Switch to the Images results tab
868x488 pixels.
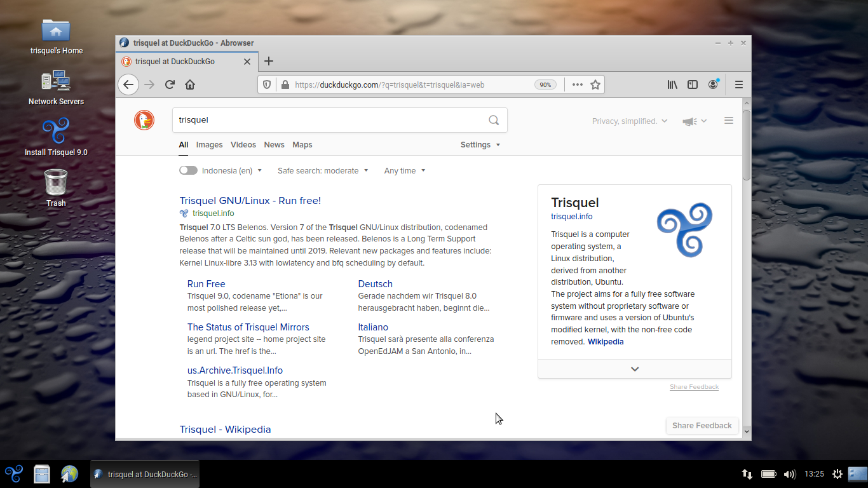point(209,145)
